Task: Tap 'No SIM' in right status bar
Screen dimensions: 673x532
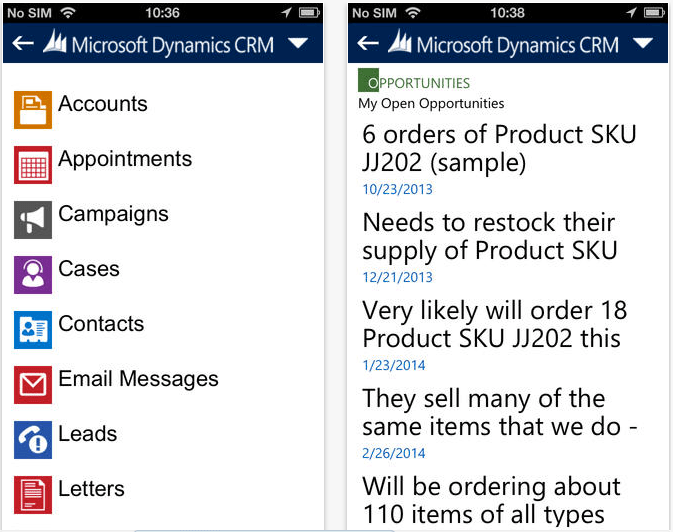Action: tap(374, 13)
